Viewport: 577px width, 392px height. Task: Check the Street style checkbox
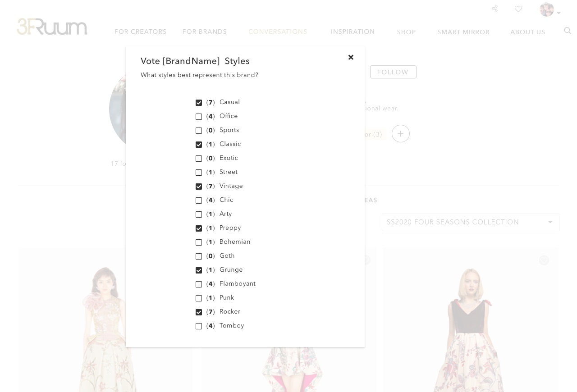199,173
